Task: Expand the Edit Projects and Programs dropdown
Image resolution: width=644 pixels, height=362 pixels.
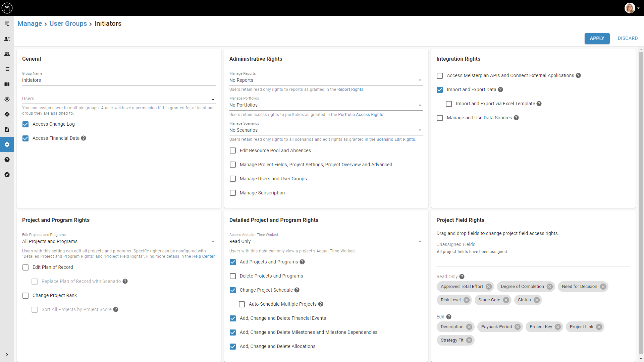Action: [119, 241]
